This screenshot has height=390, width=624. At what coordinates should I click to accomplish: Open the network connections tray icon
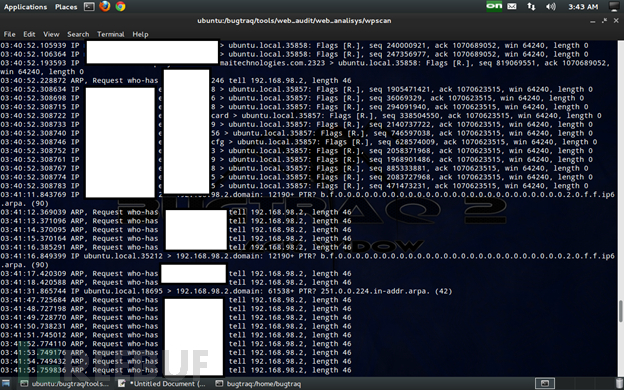[x=531, y=6]
